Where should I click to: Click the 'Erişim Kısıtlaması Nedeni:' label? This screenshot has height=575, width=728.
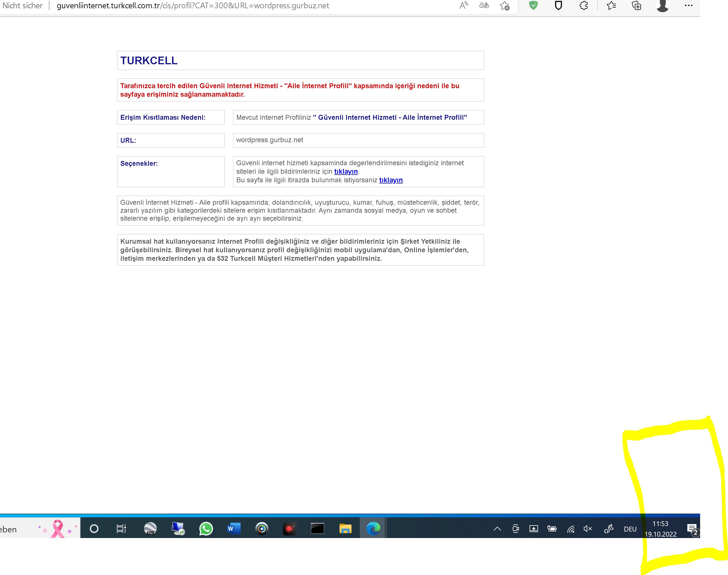tap(163, 117)
